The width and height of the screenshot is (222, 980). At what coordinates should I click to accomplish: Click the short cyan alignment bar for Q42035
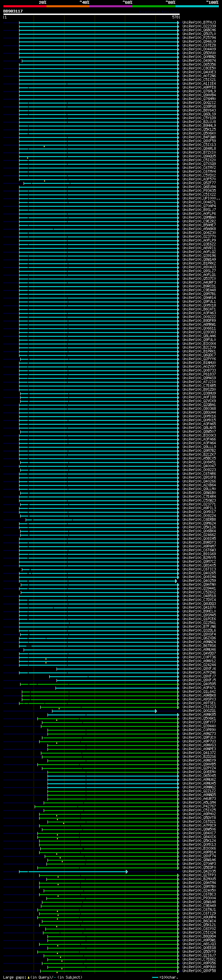pyautogui.click(x=74, y=872)
